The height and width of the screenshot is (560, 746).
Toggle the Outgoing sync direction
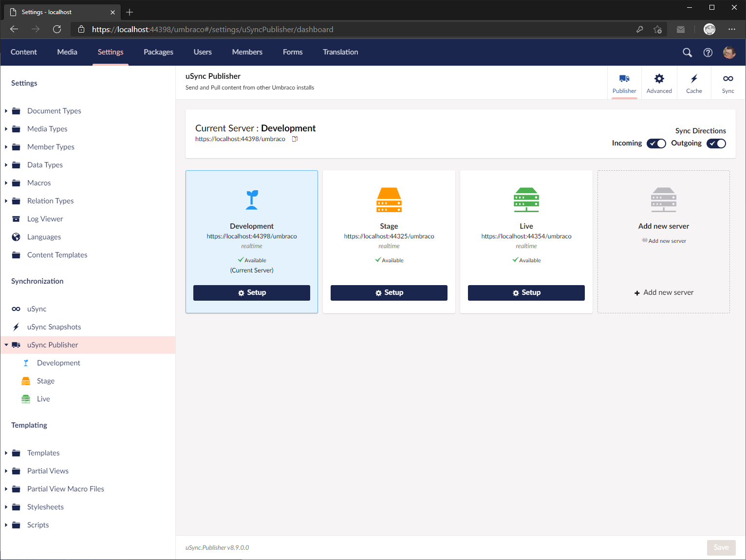click(x=716, y=144)
